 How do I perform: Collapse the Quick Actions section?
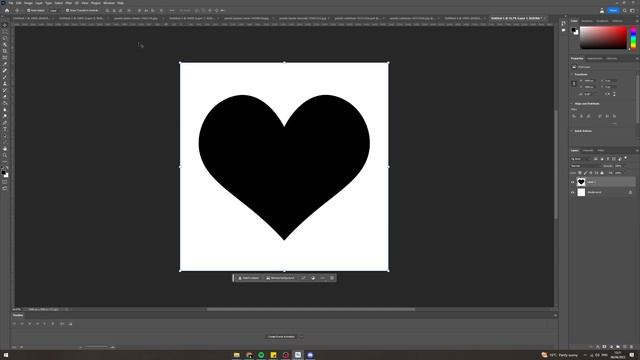pos(572,131)
